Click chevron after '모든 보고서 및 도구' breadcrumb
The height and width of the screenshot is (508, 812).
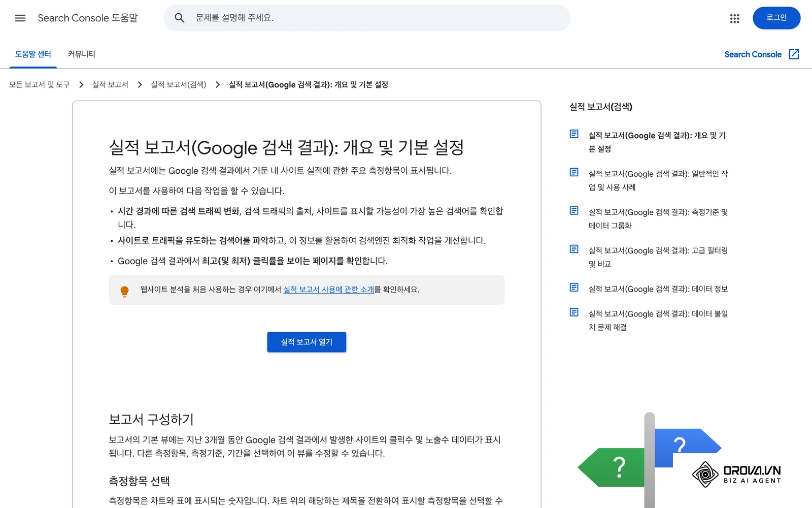click(x=81, y=85)
